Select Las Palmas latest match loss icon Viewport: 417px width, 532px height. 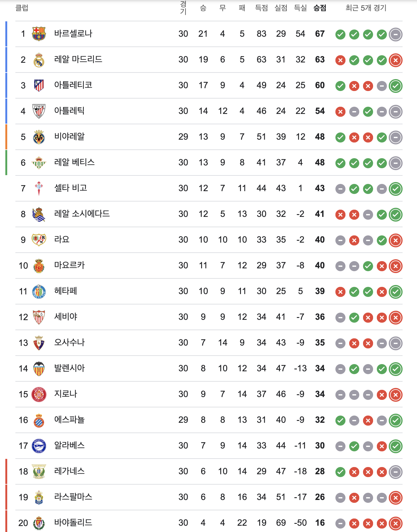point(396,497)
